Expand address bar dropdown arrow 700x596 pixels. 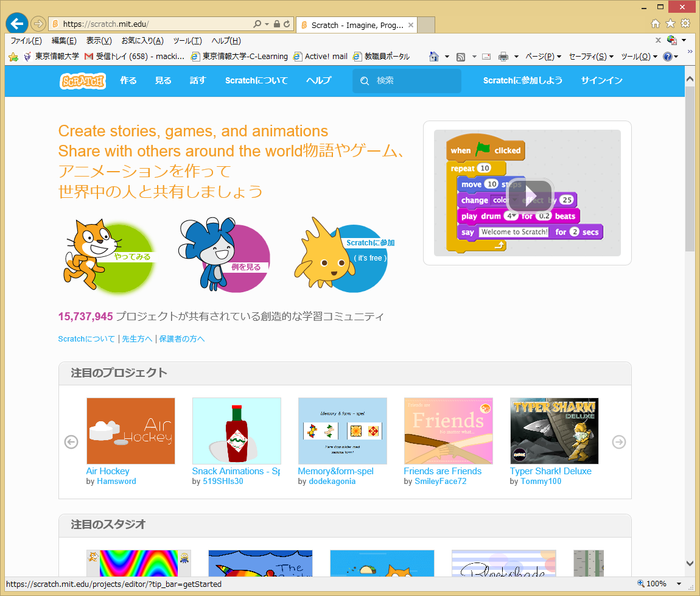[x=267, y=24]
